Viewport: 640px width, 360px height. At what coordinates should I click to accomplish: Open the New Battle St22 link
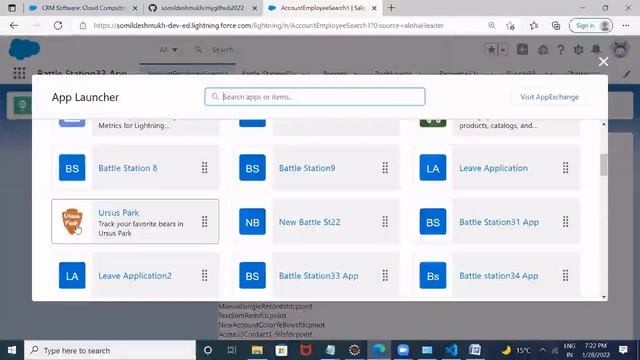click(309, 222)
